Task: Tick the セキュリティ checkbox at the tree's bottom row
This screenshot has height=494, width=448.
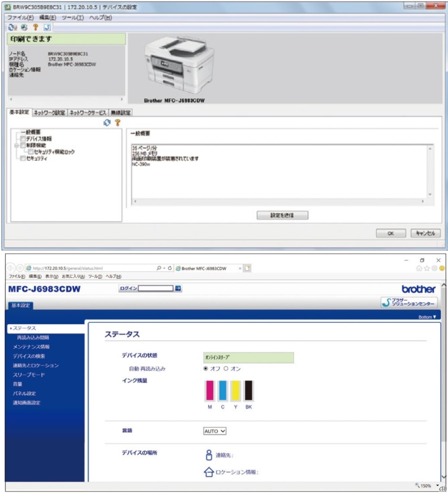Action: click(23, 158)
